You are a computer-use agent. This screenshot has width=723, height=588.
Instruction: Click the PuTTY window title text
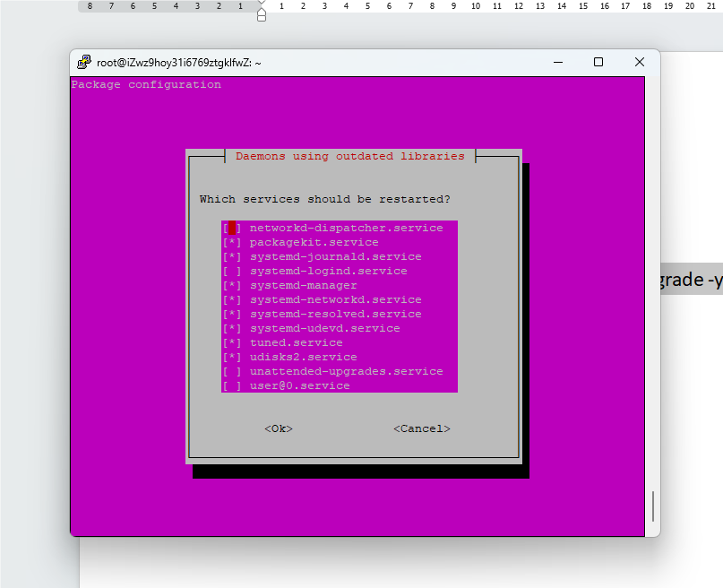179,63
